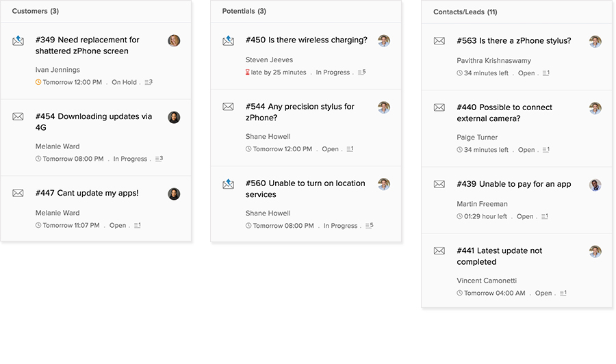This screenshot has height=364, width=616.
Task: Click thread count icon on ticket #560
Action: pyautogui.click(x=370, y=225)
